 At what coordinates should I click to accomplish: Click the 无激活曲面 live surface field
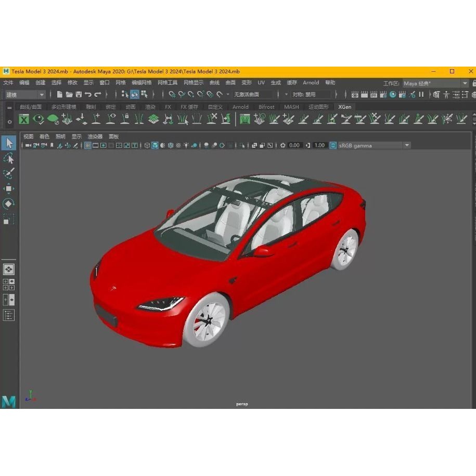pos(252,94)
